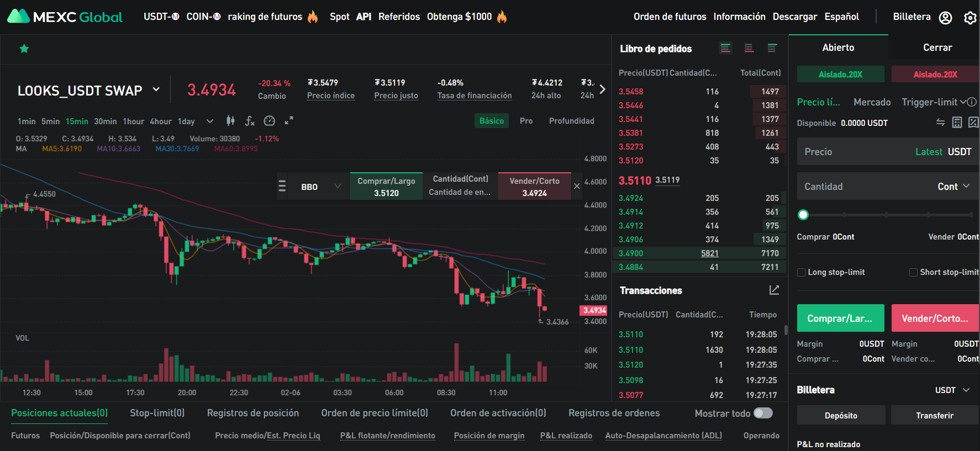The width and height of the screenshot is (980, 451).
Task: Click the Transferir button
Action: tap(935, 415)
